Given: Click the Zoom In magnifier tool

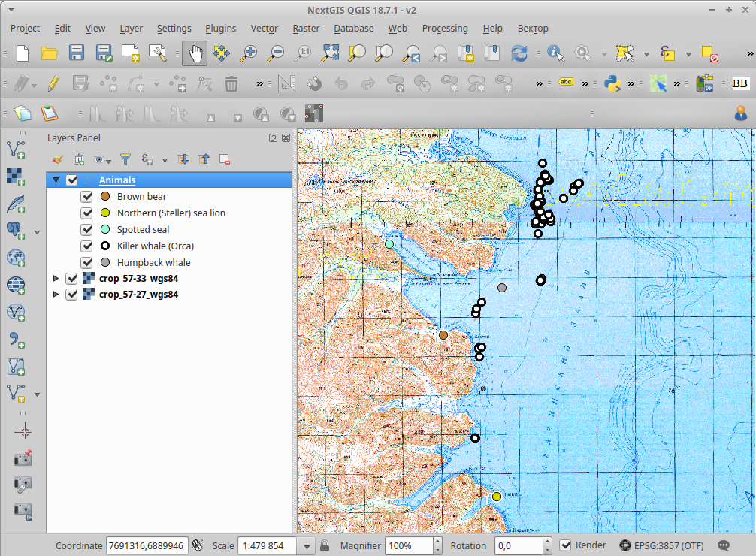Looking at the screenshot, I should pyautogui.click(x=249, y=53).
